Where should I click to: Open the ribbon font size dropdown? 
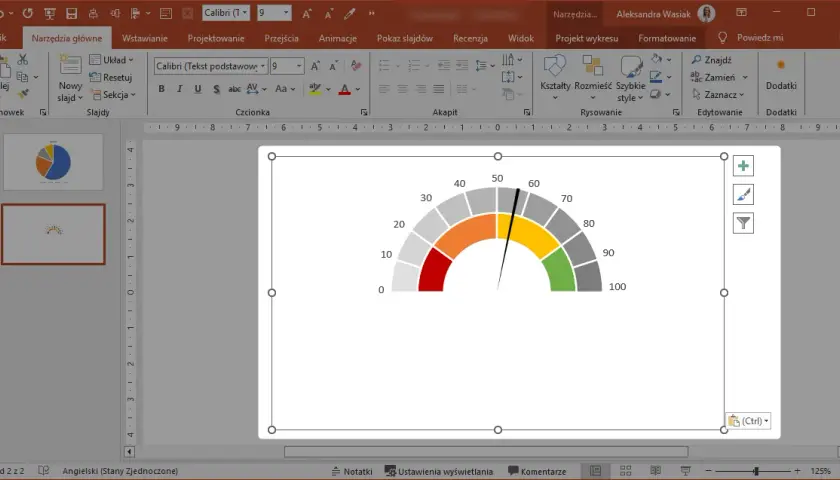point(299,66)
